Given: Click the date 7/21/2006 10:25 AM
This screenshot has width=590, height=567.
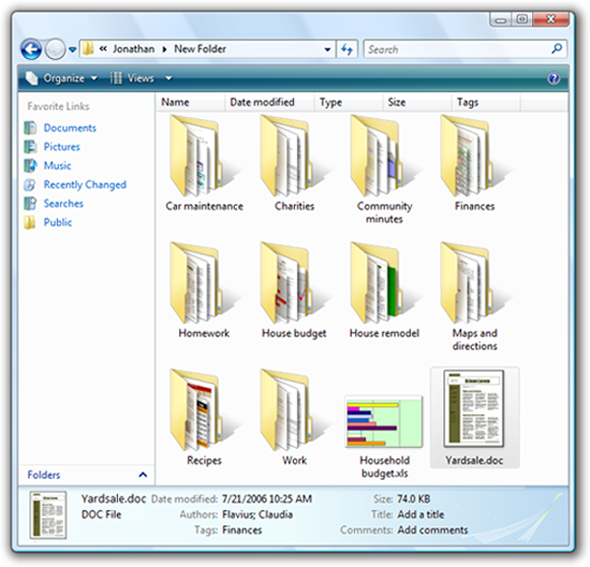Looking at the screenshot, I should (267, 499).
